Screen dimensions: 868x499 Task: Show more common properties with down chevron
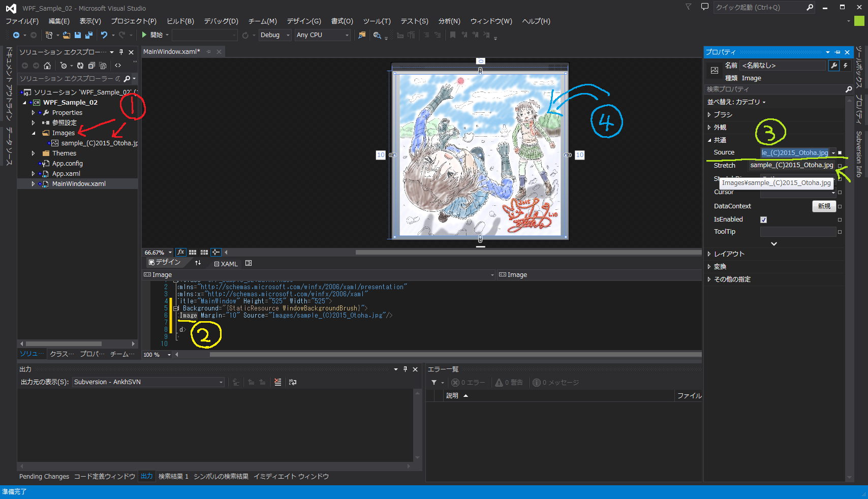point(774,244)
